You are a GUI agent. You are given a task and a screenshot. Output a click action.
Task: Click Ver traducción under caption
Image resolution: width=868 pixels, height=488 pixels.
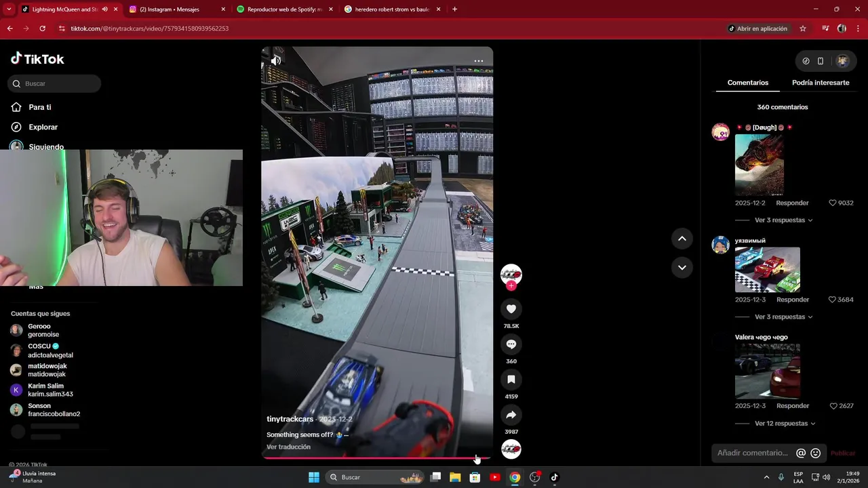(288, 447)
